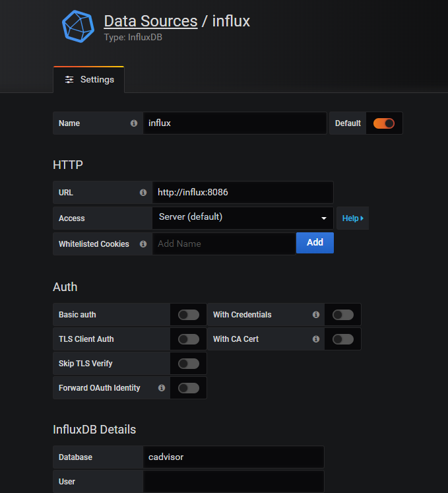
Task: Click the HTTP section heading
Action: (x=68, y=165)
